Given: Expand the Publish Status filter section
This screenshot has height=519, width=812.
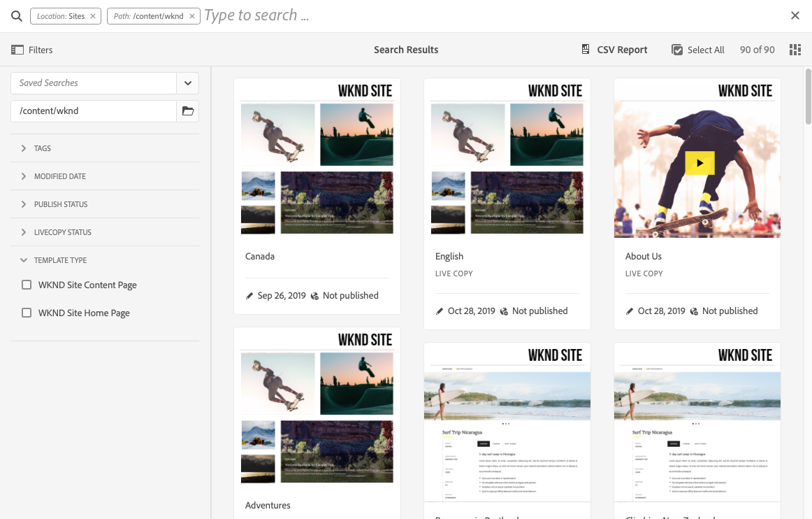Looking at the screenshot, I should (105, 204).
